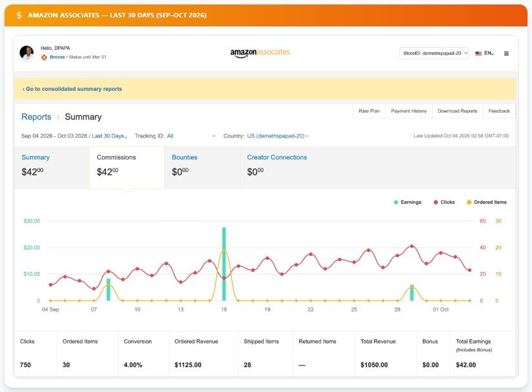Image resolution: width=532 pixels, height=392 pixels.
Task: Click the Last Updated timestamp text
Action: click(x=461, y=136)
